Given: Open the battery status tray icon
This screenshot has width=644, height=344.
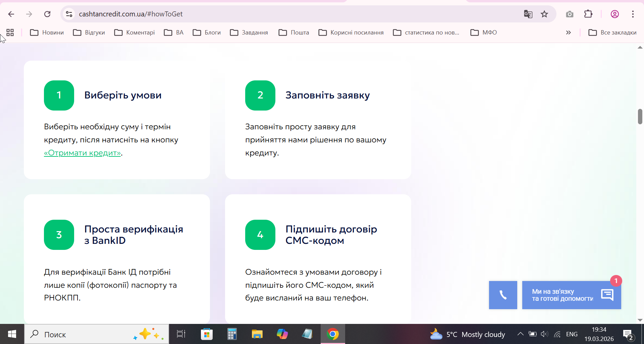Looking at the screenshot, I should click(532, 334).
